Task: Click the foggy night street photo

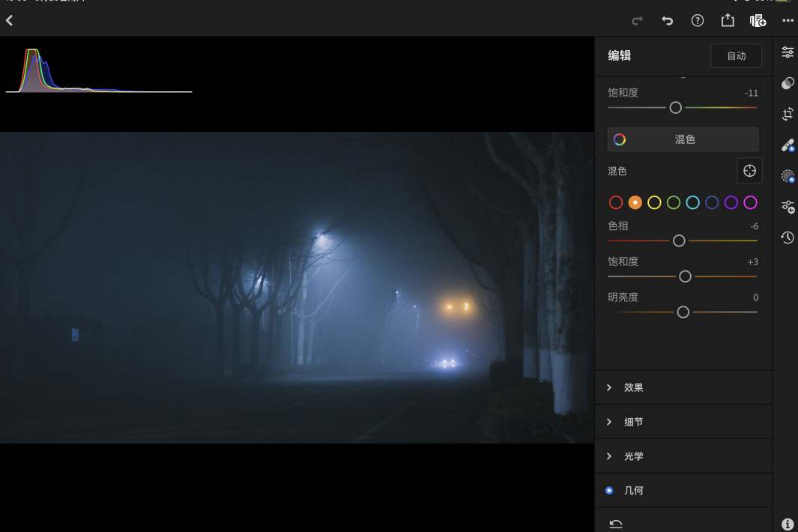Action: tap(297, 288)
